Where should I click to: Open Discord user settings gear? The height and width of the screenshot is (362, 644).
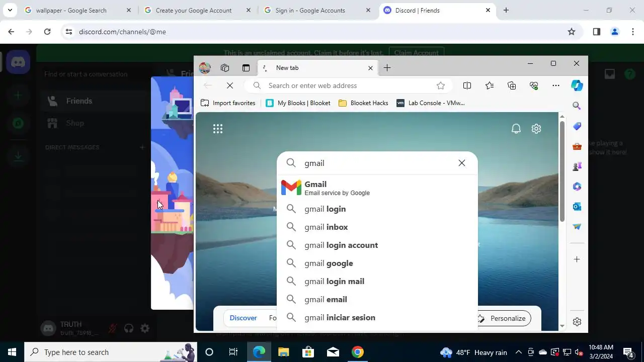(x=145, y=328)
